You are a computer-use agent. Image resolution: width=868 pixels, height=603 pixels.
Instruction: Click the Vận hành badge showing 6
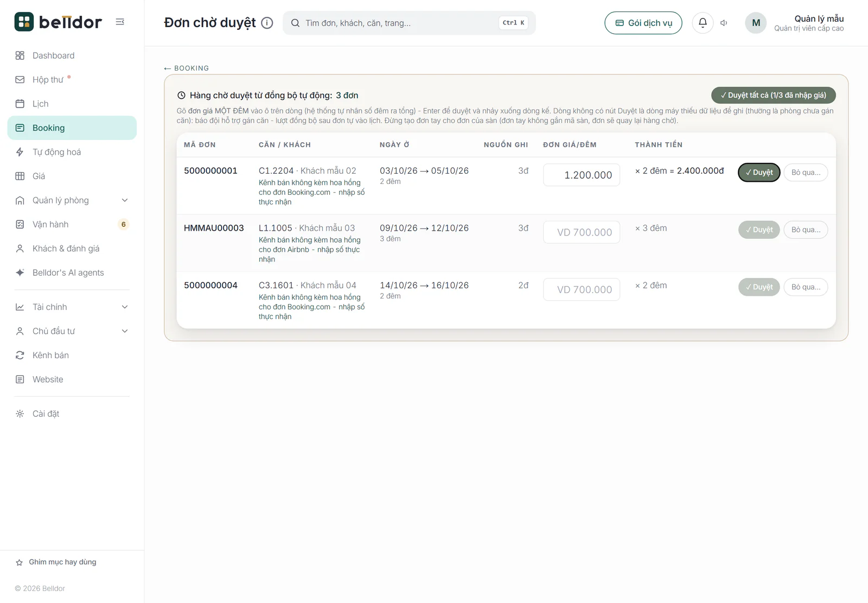(x=124, y=224)
